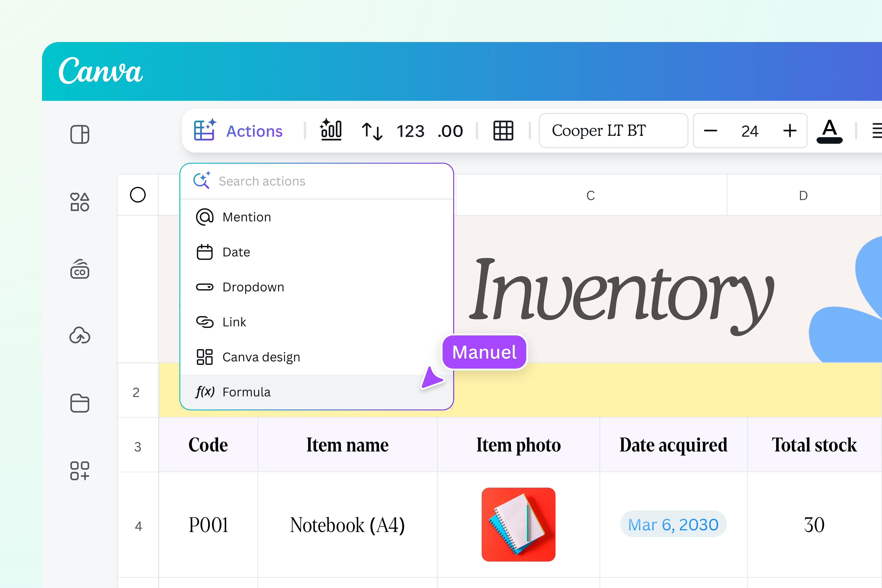882x588 pixels.
Task: Open the Cooper LT BT font dropdown
Action: click(613, 131)
